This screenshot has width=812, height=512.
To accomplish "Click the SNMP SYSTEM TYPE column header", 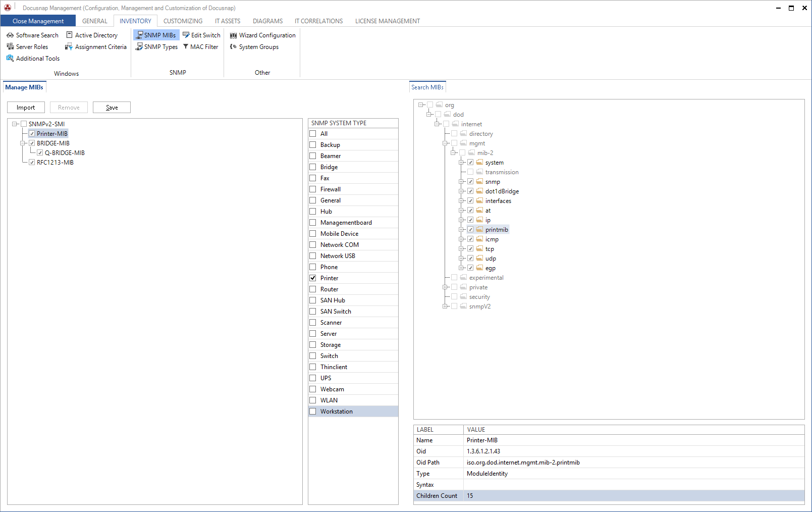I will [353, 123].
